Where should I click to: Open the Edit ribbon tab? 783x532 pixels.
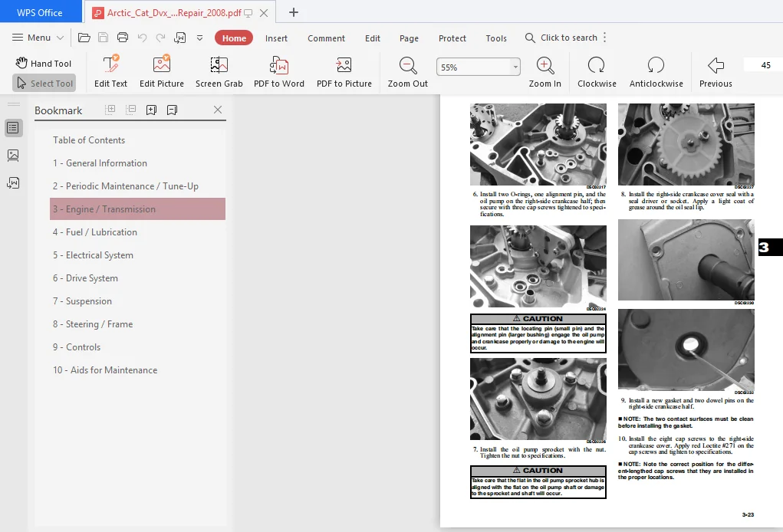point(373,38)
